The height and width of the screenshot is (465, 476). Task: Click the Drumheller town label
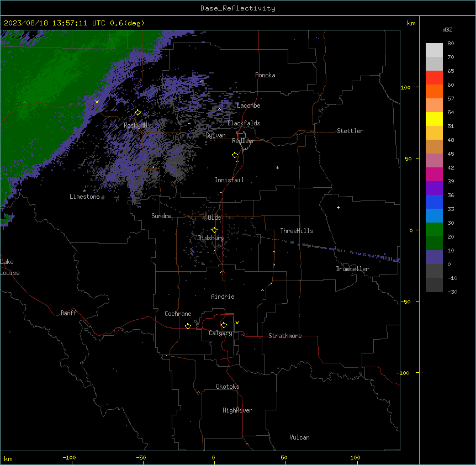[x=352, y=269]
